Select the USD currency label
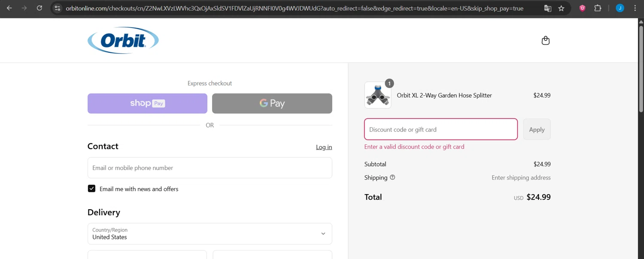644x259 pixels. click(519, 198)
